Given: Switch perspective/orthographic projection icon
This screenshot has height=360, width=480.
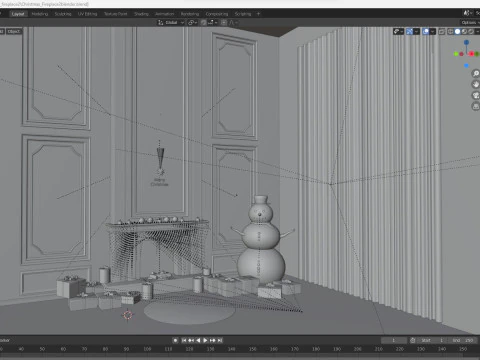Looking at the screenshot, I should tap(476, 106).
